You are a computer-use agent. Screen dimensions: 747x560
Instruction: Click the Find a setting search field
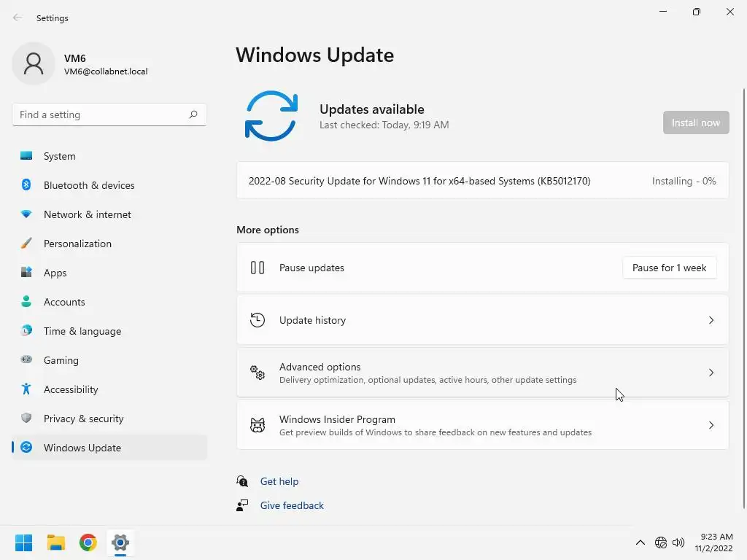[109, 114]
